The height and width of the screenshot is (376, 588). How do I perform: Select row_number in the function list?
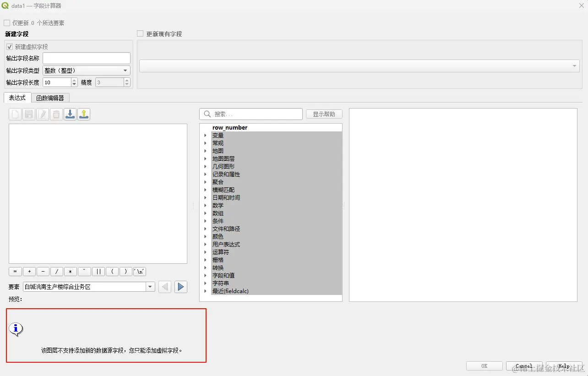coord(230,128)
